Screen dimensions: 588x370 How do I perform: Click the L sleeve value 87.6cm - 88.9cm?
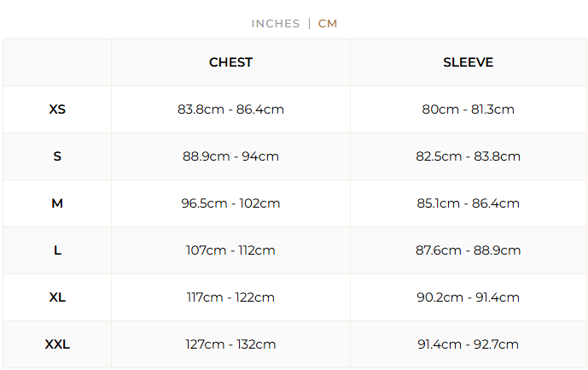[x=468, y=250]
